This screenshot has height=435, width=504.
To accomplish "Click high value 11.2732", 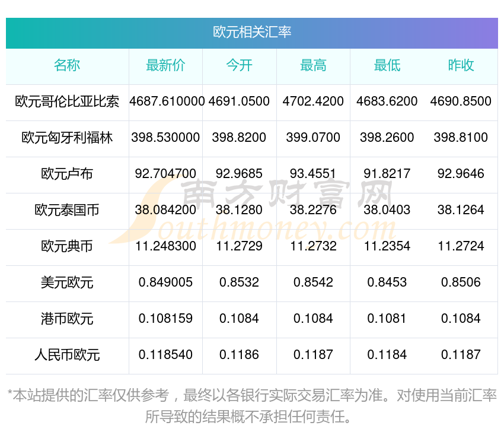I will [x=313, y=246].
